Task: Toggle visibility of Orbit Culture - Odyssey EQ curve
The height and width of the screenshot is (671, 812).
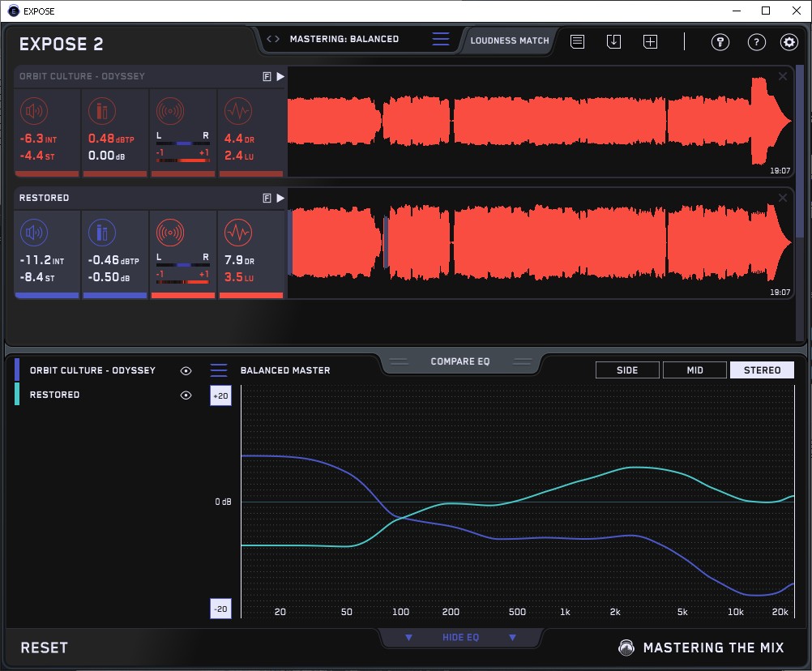Action: 186,370
